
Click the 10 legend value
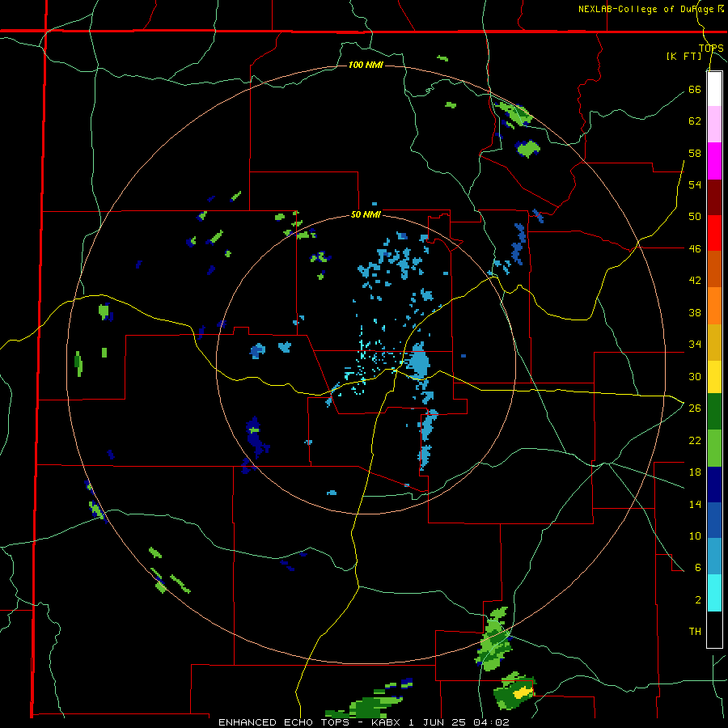pos(695,536)
